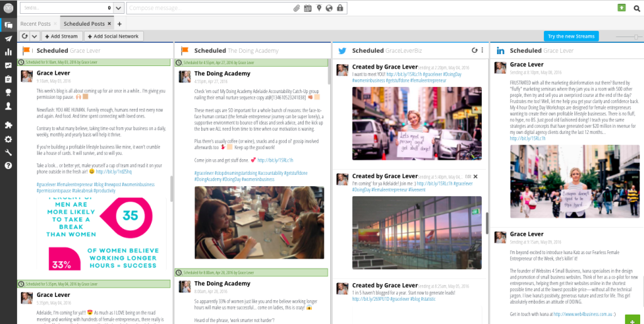Refresh the GraceLeverBiz Twitter stream

474,50
